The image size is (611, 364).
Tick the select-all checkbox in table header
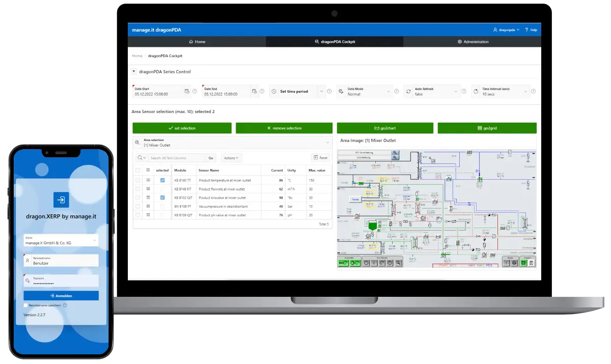click(x=138, y=171)
